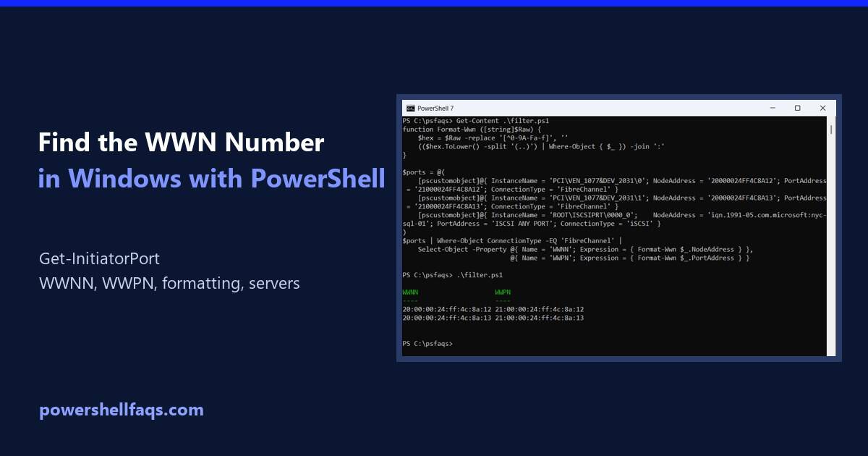Click the green WWPN column header
Image resolution: width=868 pixels, height=456 pixels.
503,292
